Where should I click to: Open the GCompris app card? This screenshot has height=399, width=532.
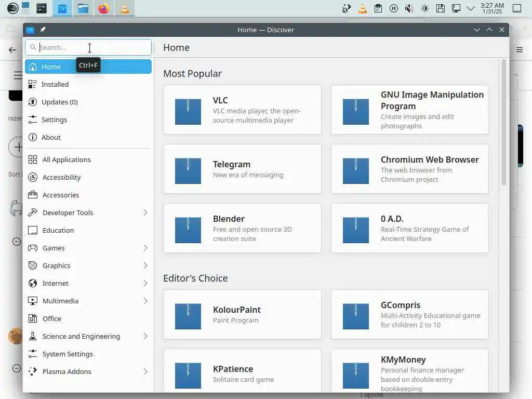[409, 314]
